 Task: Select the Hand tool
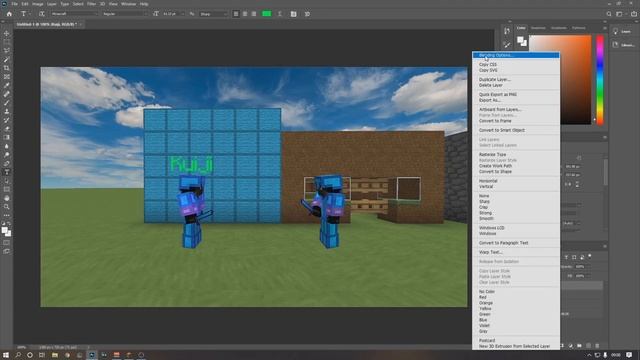pos(7,198)
